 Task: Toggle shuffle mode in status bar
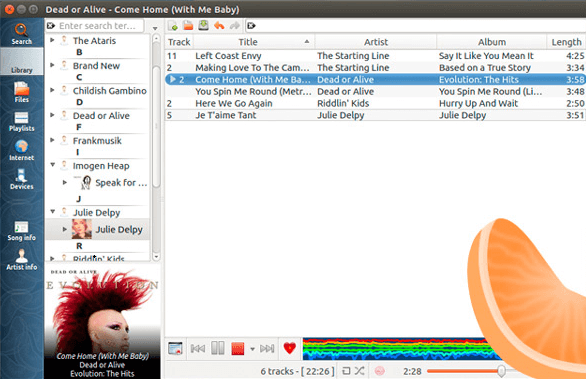pos(360,371)
